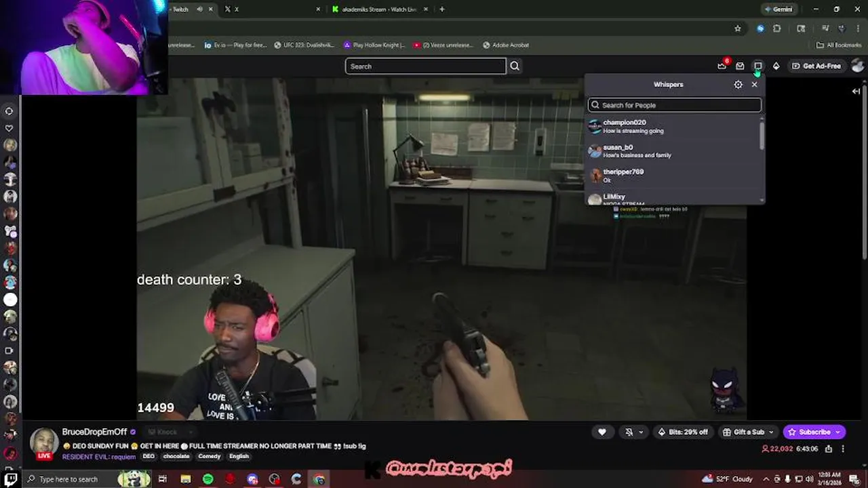Open the Veeze unreleased YouTube bookmark
Image resolution: width=868 pixels, height=488 pixels.
pyautogui.click(x=444, y=45)
